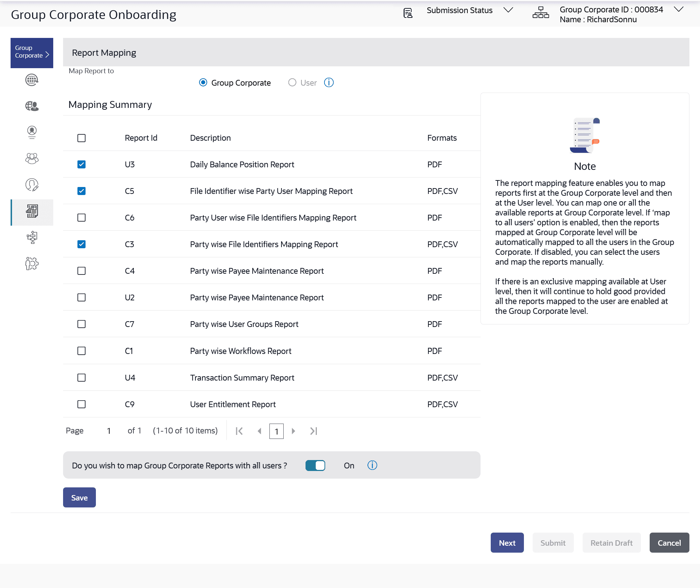Click the Next button
Viewport: 700px width, 588px height.
click(x=507, y=543)
